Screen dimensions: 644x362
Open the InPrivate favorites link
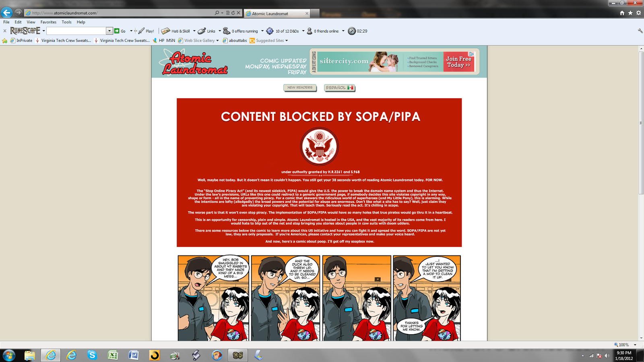pos(21,41)
